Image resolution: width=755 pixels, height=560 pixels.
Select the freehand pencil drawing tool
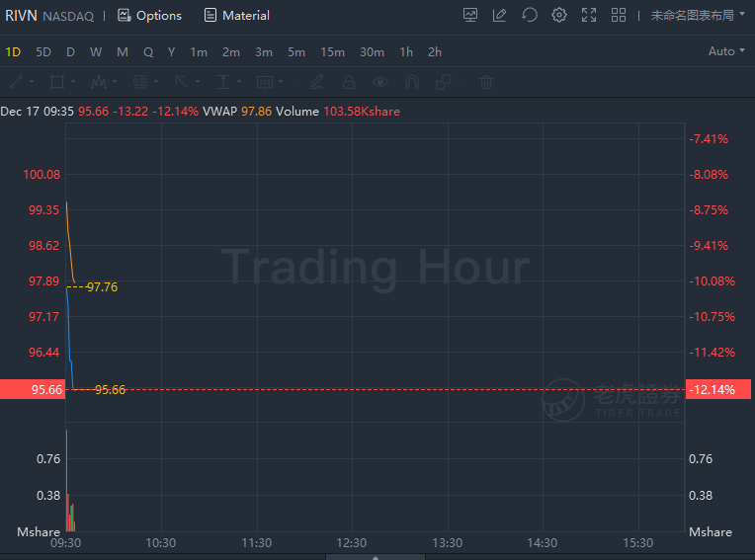(316, 82)
